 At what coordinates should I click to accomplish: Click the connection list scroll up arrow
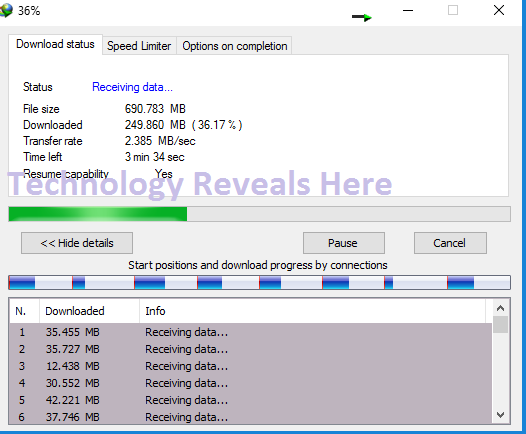pos(501,308)
